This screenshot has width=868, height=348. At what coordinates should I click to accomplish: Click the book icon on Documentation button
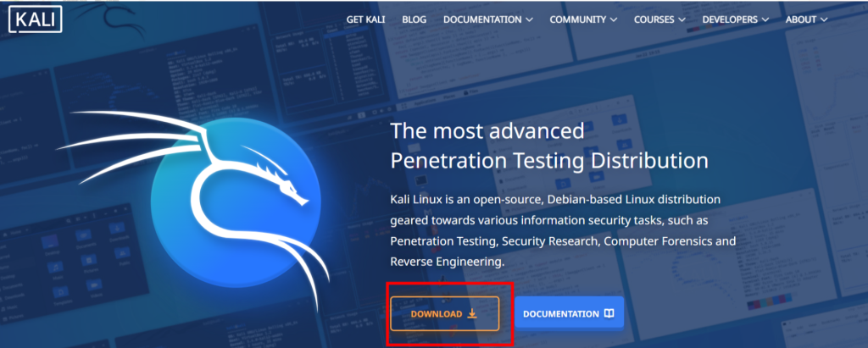tap(609, 313)
